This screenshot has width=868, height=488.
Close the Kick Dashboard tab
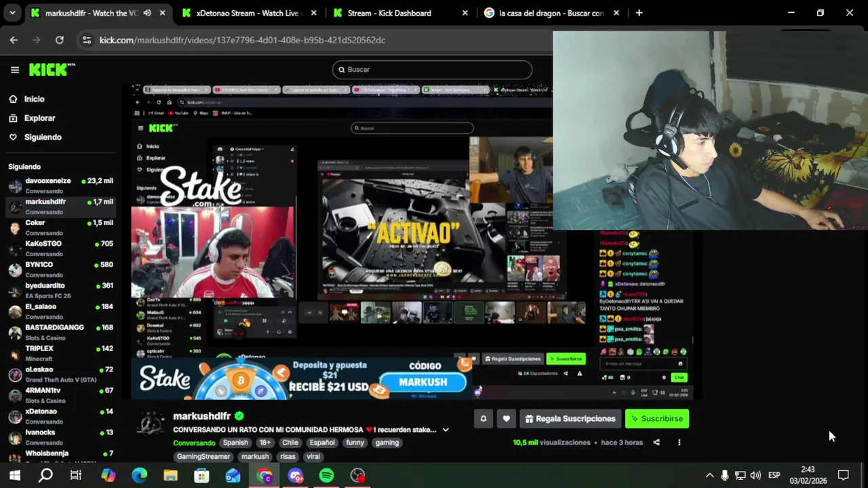point(465,13)
